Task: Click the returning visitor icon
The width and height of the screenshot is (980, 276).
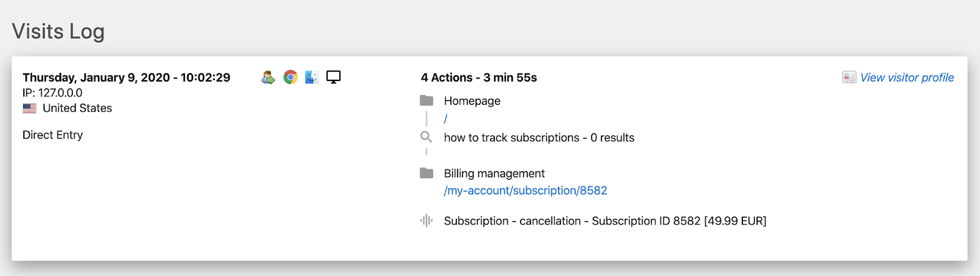Action: 268,77
